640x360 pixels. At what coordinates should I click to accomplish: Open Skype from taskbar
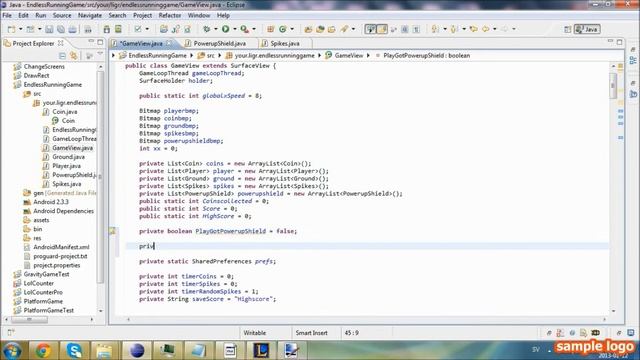pos(74,351)
